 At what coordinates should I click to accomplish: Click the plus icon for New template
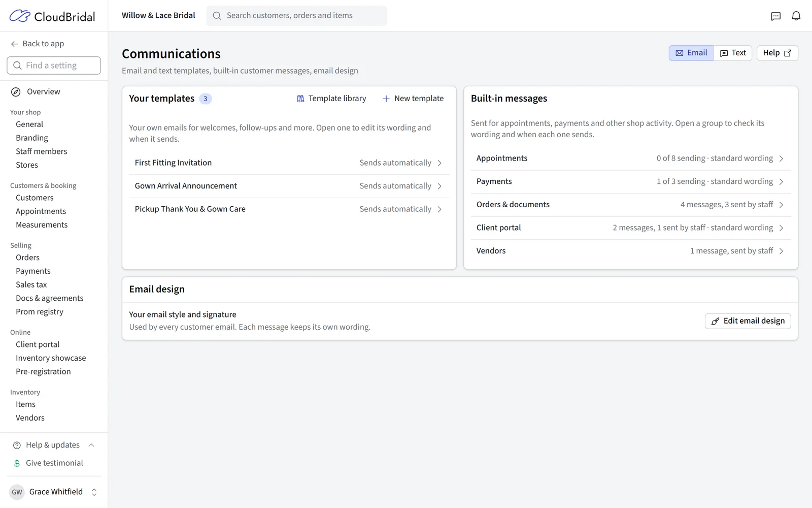point(386,99)
